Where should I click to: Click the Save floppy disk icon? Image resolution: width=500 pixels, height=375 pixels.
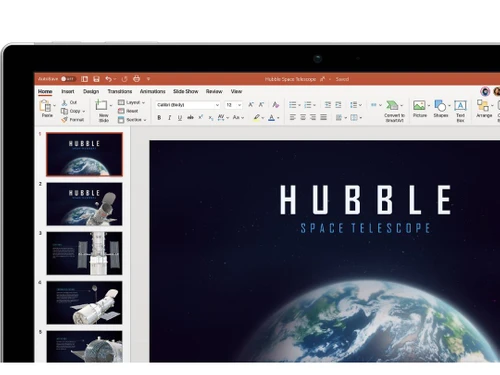pyautogui.click(x=96, y=79)
